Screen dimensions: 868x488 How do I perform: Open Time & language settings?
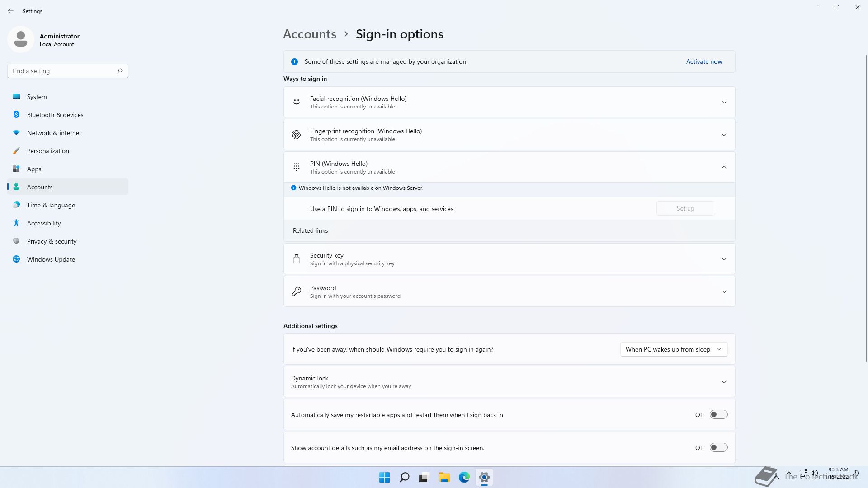coord(68,205)
